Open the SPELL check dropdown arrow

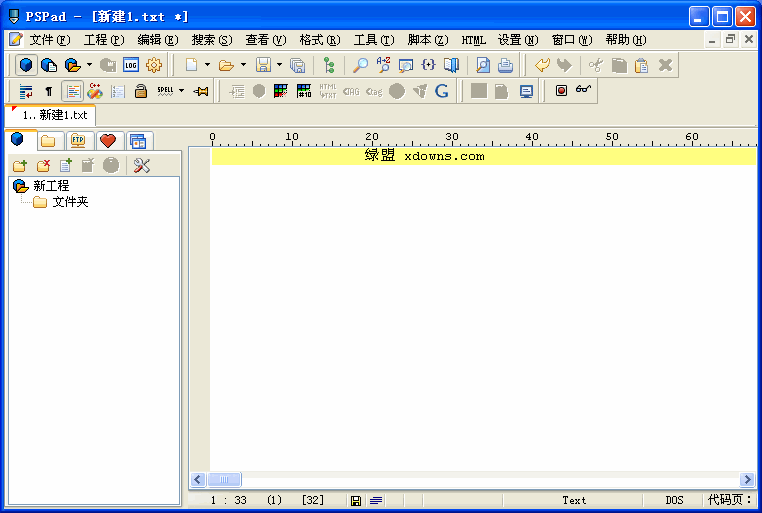point(181,91)
